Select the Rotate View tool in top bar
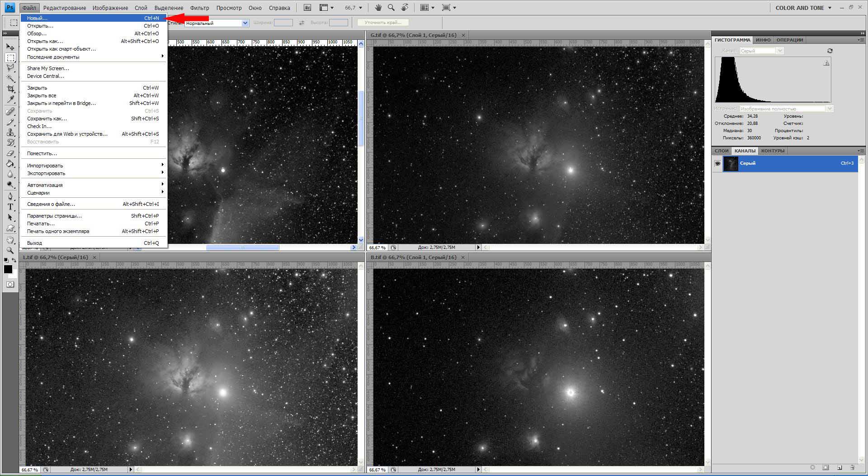 (x=405, y=8)
